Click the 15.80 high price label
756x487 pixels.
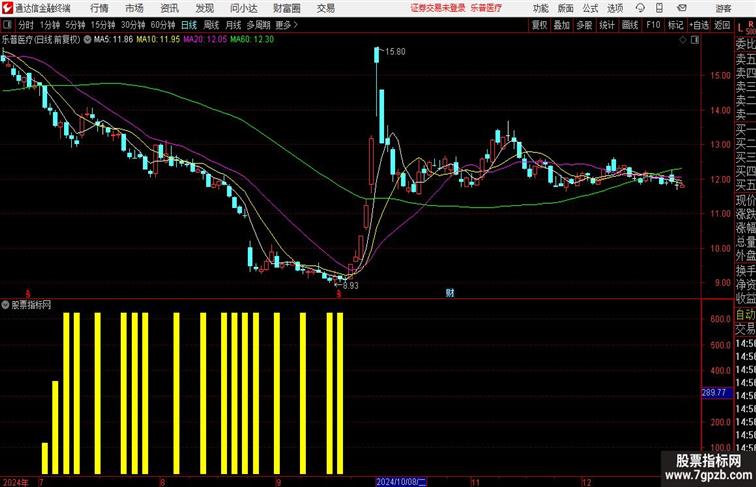(x=395, y=52)
